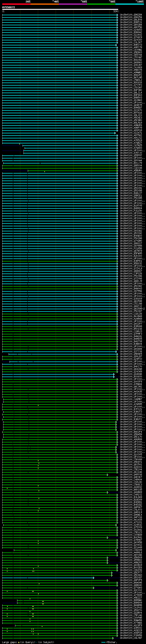Select the UniRef100_Q5KEK9 label

pyautogui.click(x=131, y=557)
